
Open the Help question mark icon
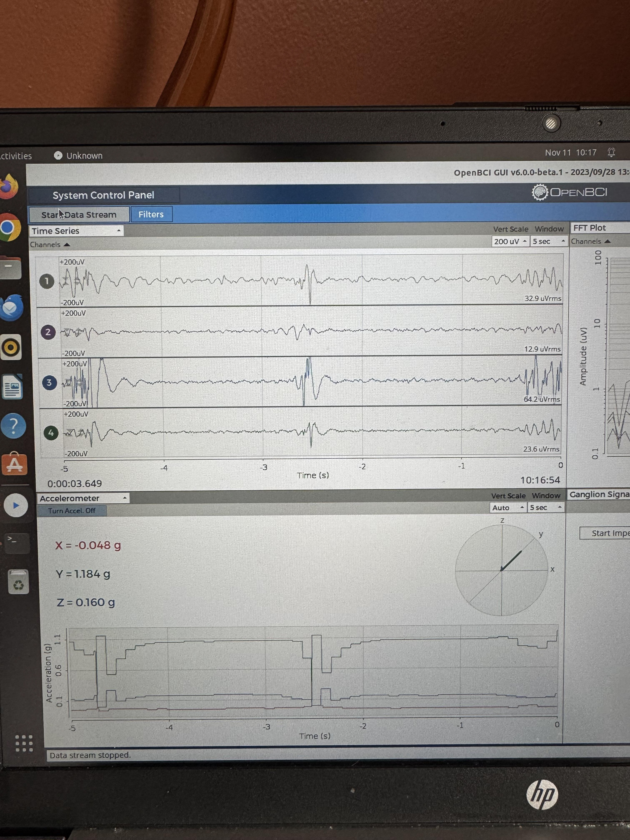(13, 426)
